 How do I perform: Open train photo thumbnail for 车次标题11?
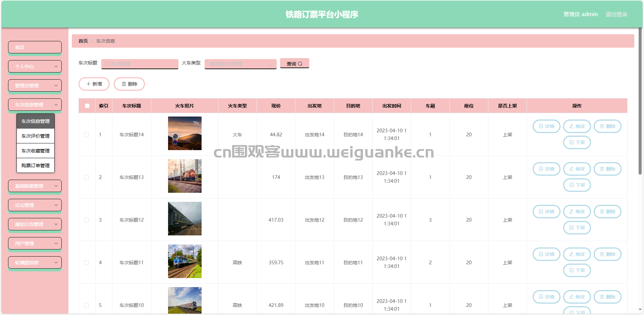pyautogui.click(x=185, y=261)
